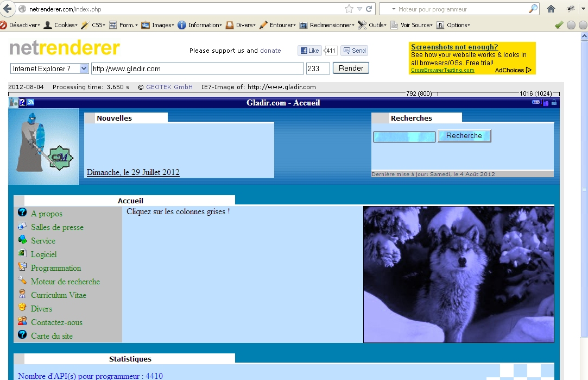588x380 pixels.
Task: Click the URL field containing http://www.gladir.com
Action: (x=197, y=68)
